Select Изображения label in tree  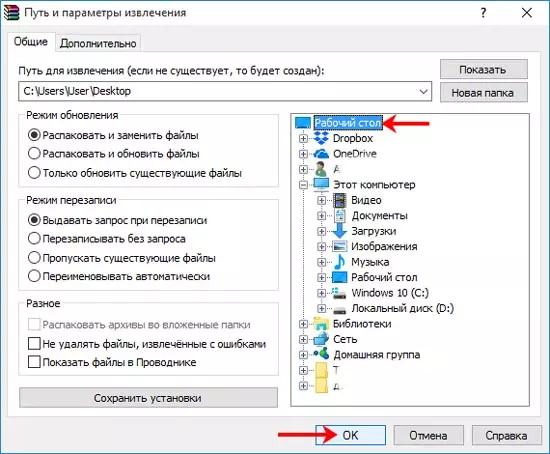384,246
